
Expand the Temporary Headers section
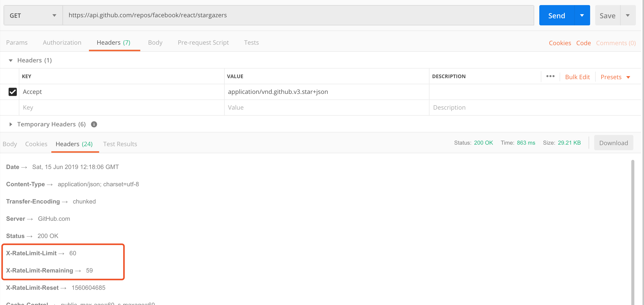point(11,124)
